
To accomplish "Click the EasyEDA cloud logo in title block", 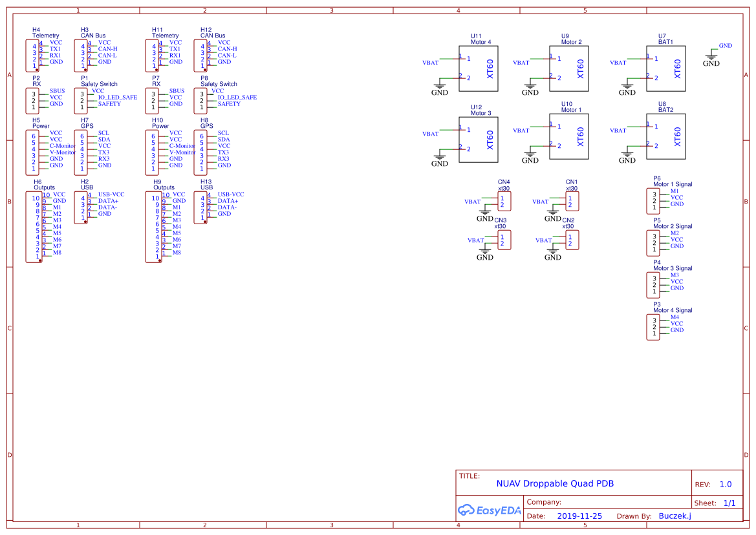I will [466, 510].
